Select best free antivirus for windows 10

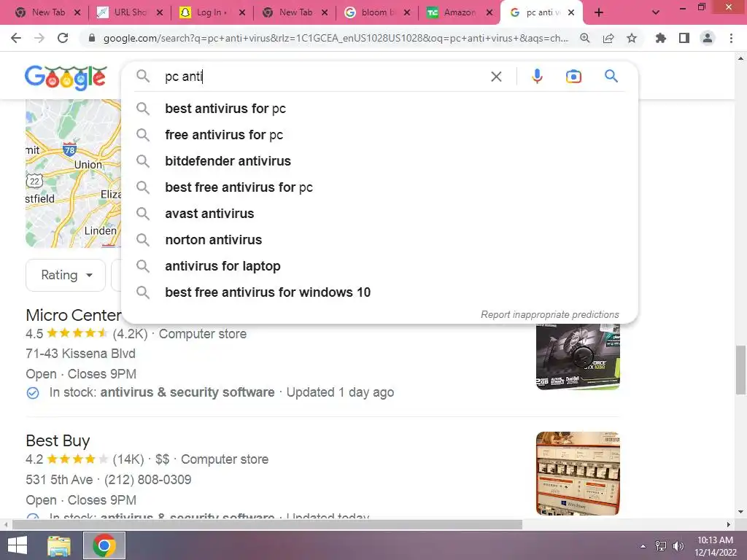pos(379,292)
